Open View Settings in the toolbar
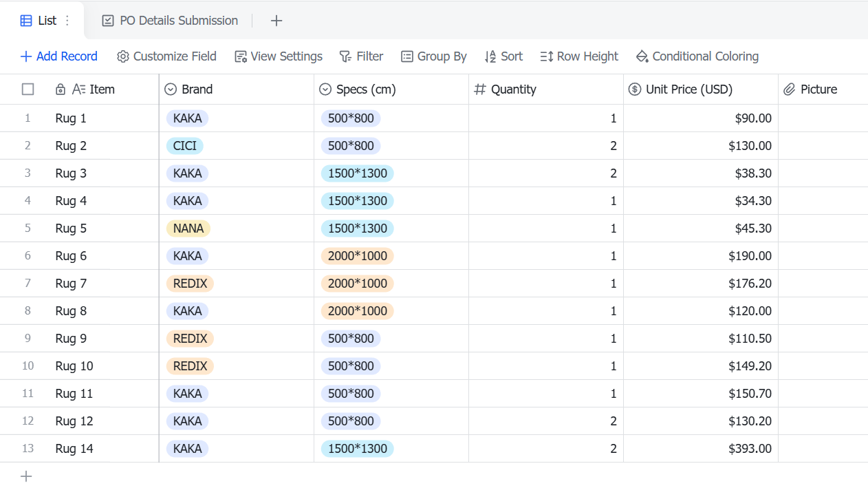Image resolution: width=868 pixels, height=488 pixels. [x=279, y=56]
